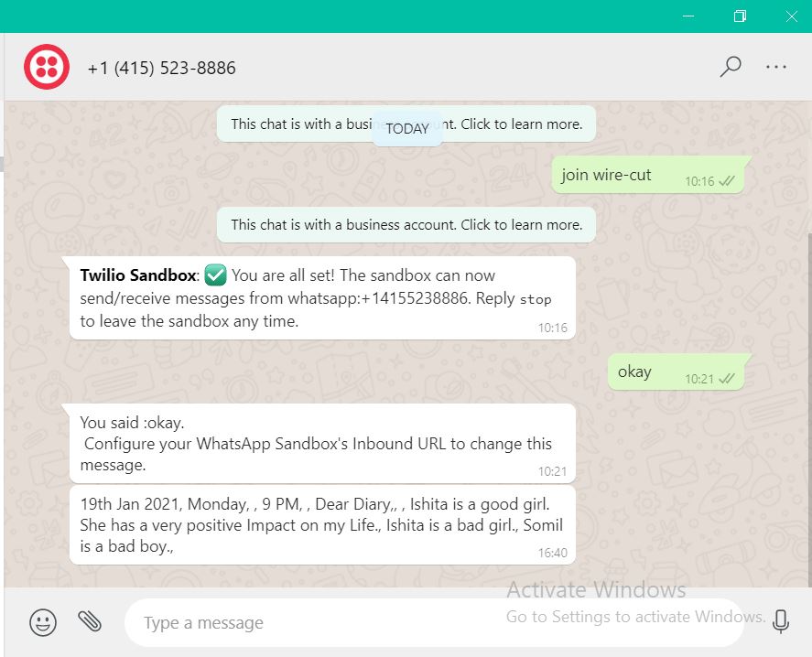Start voice recording with the microphone icon

[x=780, y=620]
